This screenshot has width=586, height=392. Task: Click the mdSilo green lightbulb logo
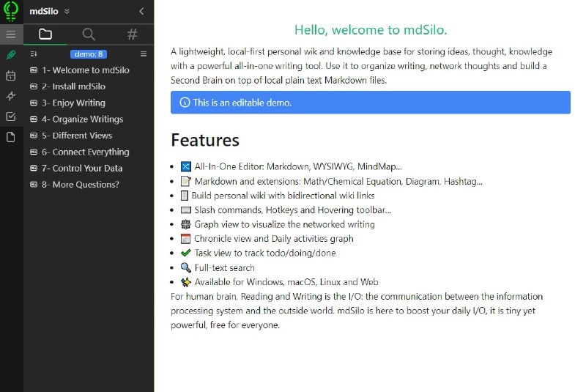point(11,12)
